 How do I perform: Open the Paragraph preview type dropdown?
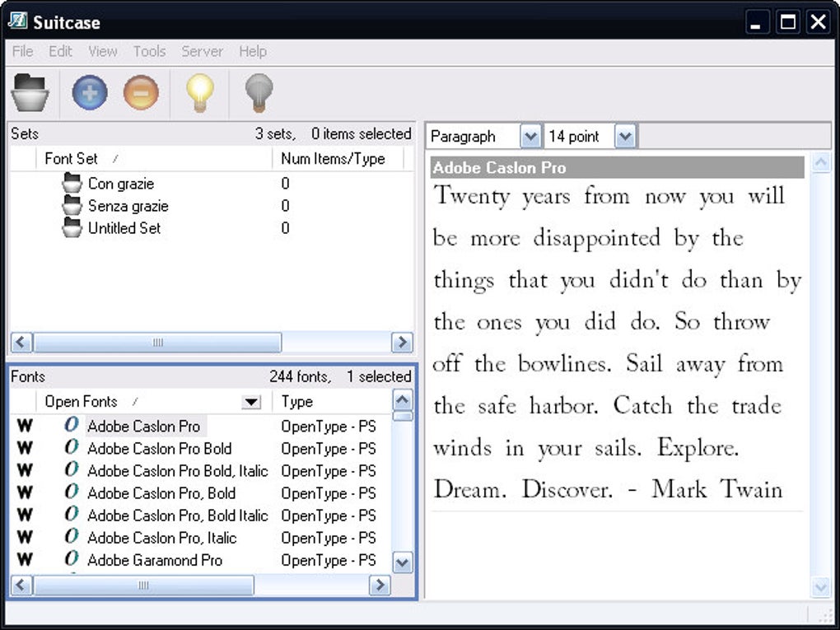click(x=530, y=137)
